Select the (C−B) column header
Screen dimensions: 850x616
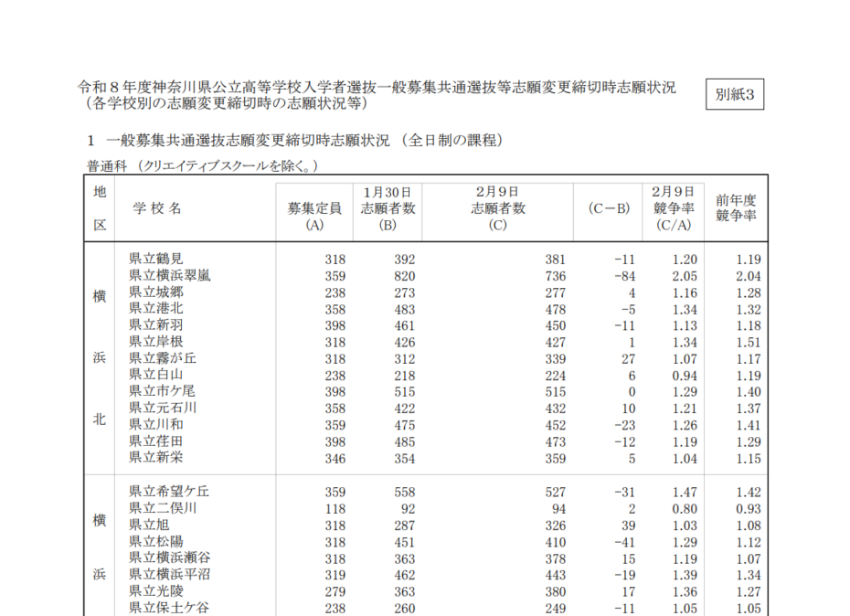(608, 208)
